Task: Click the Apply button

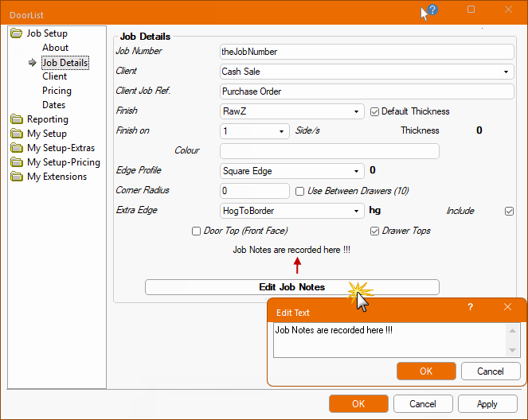Action: point(487,403)
